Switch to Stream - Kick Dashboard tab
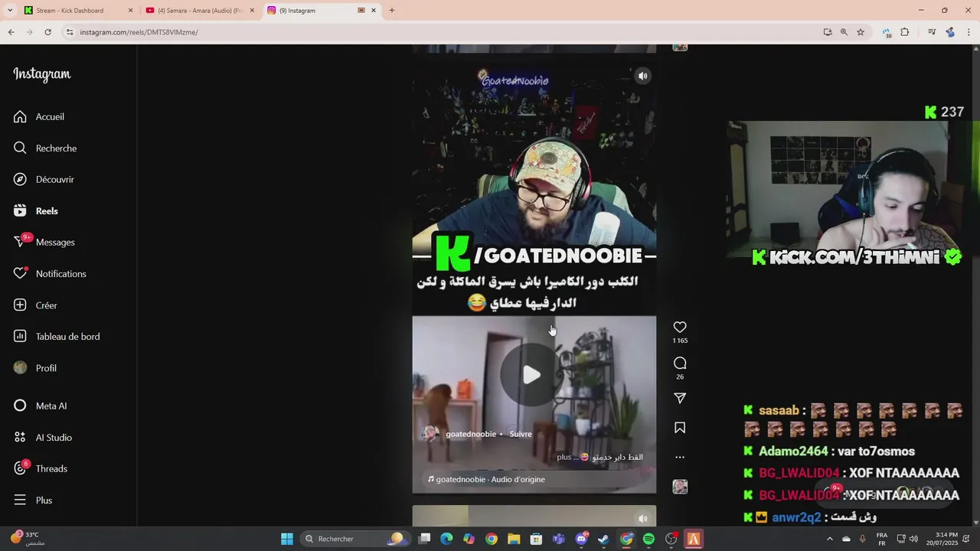Viewport: 980px width, 551px height. pos(78,11)
